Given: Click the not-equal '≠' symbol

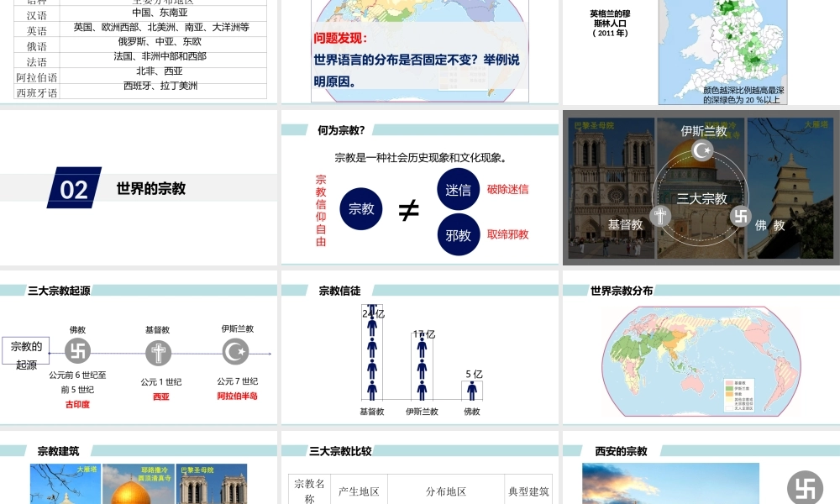Looking at the screenshot, I should pyautogui.click(x=409, y=211).
